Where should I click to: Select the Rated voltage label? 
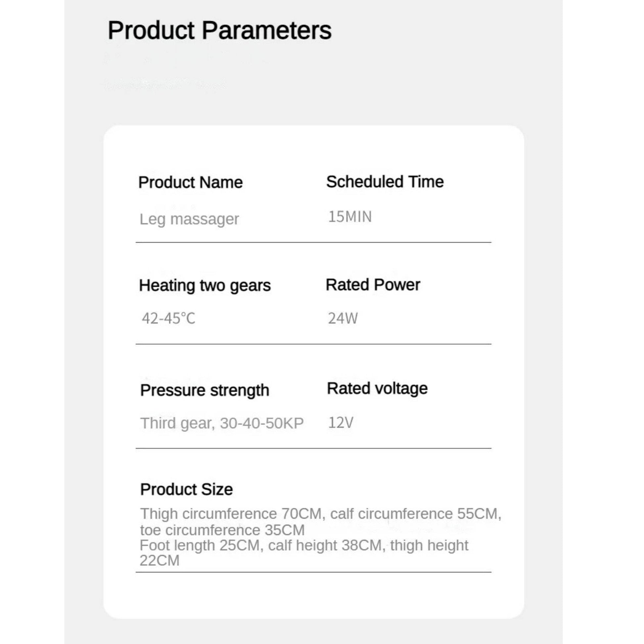[x=377, y=389]
